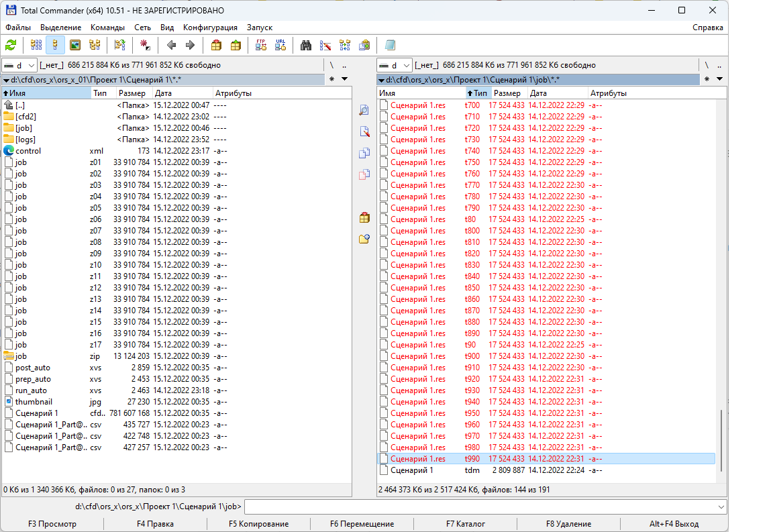The image size is (773, 532).
Task: Open the synchronize directories icon
Action: click(x=345, y=46)
